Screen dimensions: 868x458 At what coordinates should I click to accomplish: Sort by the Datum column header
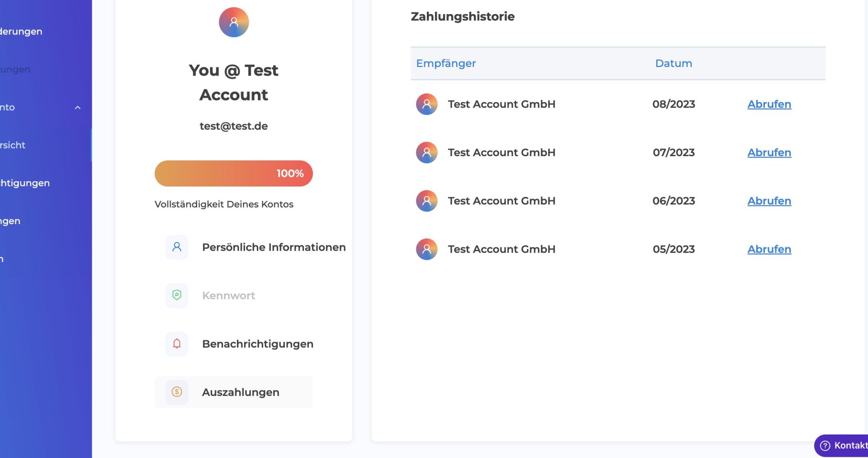673,63
